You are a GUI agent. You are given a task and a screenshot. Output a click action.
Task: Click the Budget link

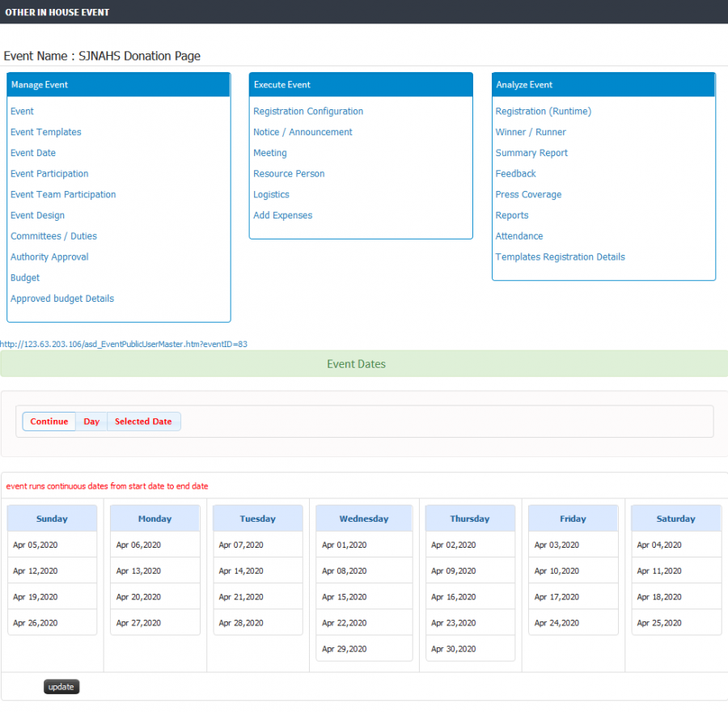[24, 278]
